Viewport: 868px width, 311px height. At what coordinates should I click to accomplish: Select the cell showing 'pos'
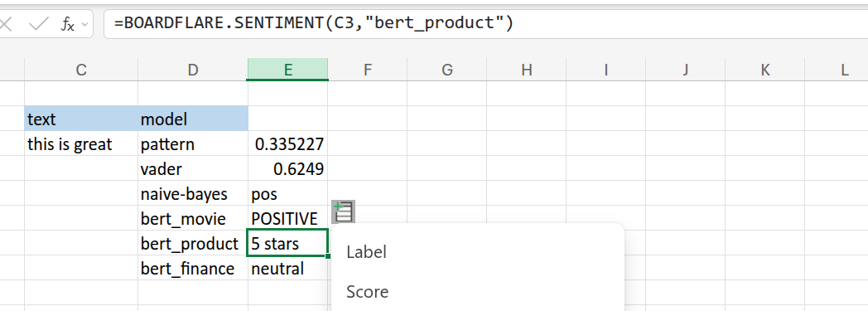click(288, 193)
